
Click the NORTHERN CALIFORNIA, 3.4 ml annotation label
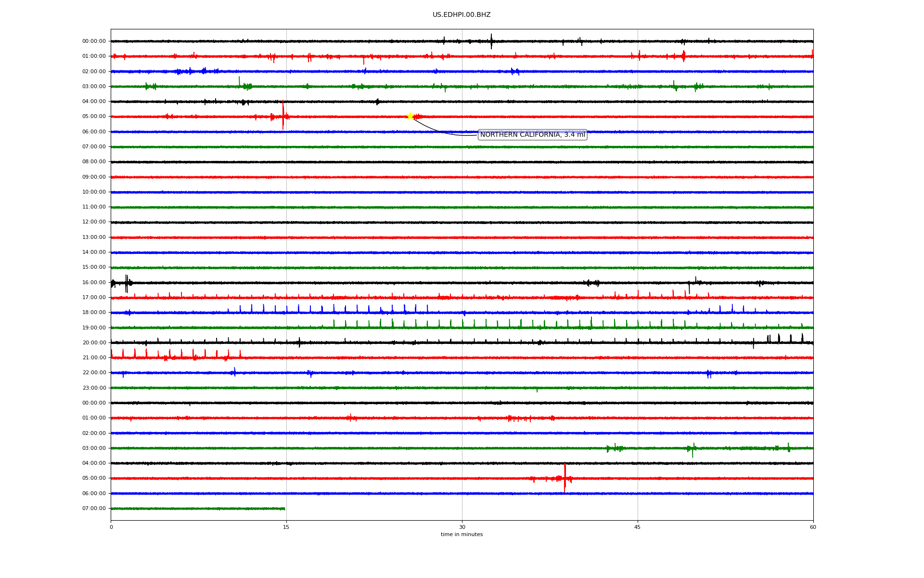pyautogui.click(x=532, y=135)
